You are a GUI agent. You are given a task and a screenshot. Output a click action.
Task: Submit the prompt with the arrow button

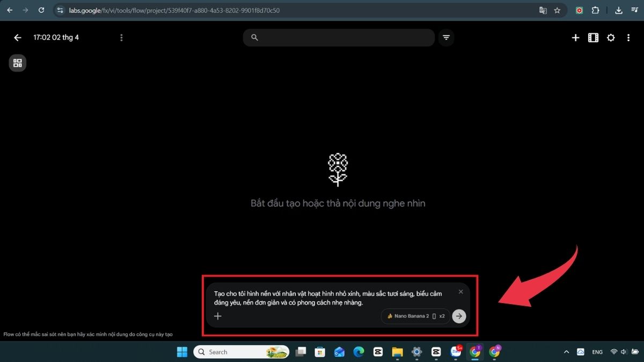click(x=459, y=316)
